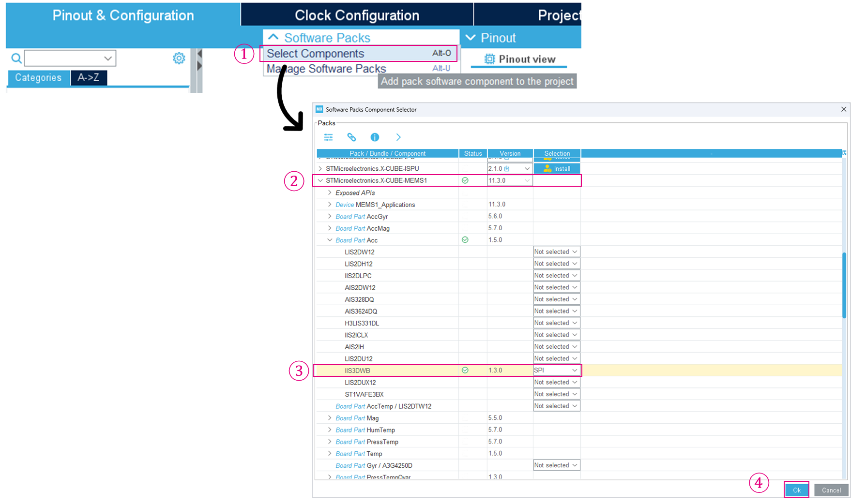Screen dimensions: 851x504
Task: Expand Board Part PressTemp
Action: point(330,442)
